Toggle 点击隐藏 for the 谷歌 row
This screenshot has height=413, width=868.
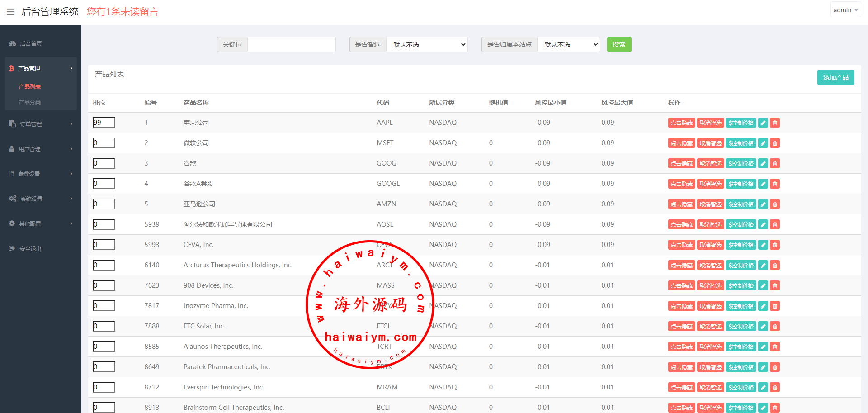(681, 164)
